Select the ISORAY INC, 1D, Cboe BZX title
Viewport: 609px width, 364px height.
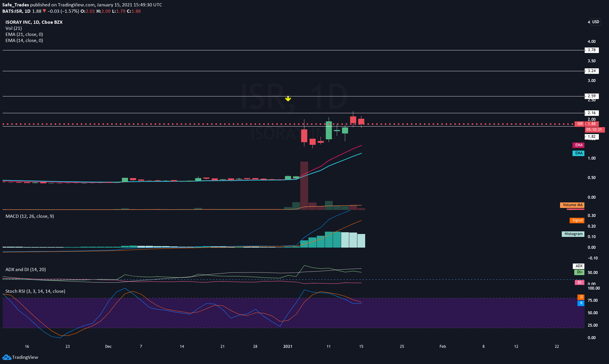34,22
